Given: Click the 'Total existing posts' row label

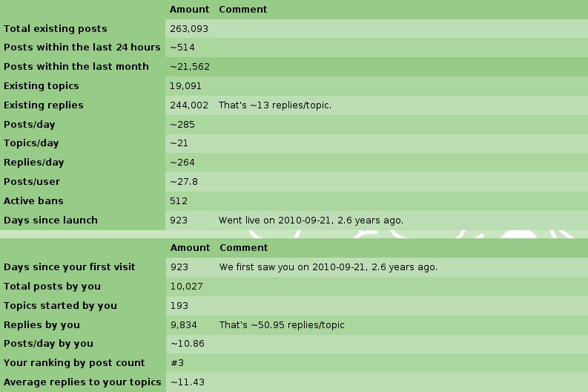Looking at the screenshot, I should tap(55, 28).
